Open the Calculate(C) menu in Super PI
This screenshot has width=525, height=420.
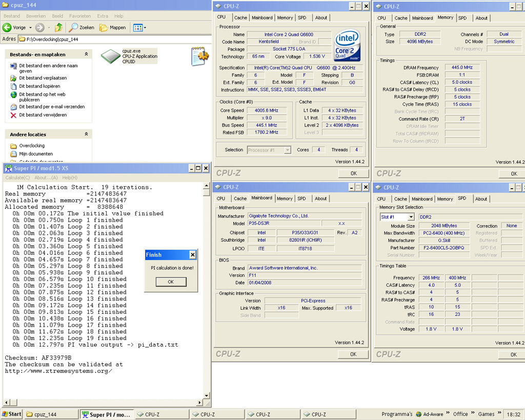pos(17,177)
